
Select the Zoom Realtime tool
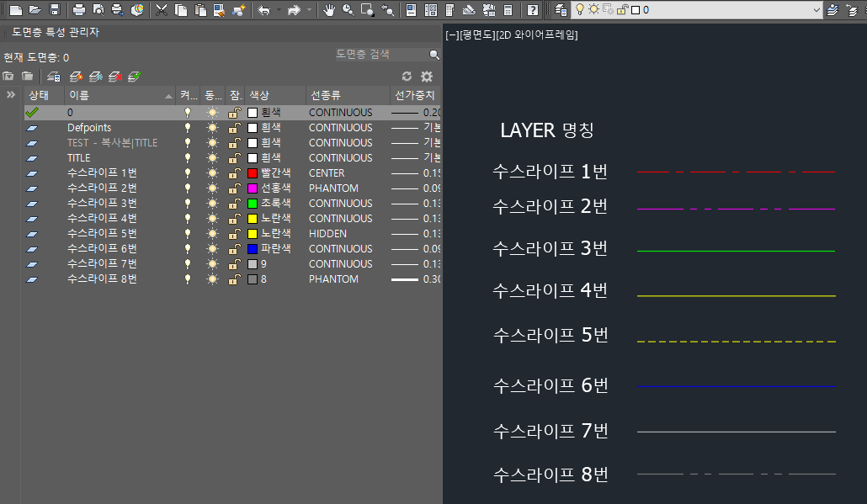click(348, 9)
